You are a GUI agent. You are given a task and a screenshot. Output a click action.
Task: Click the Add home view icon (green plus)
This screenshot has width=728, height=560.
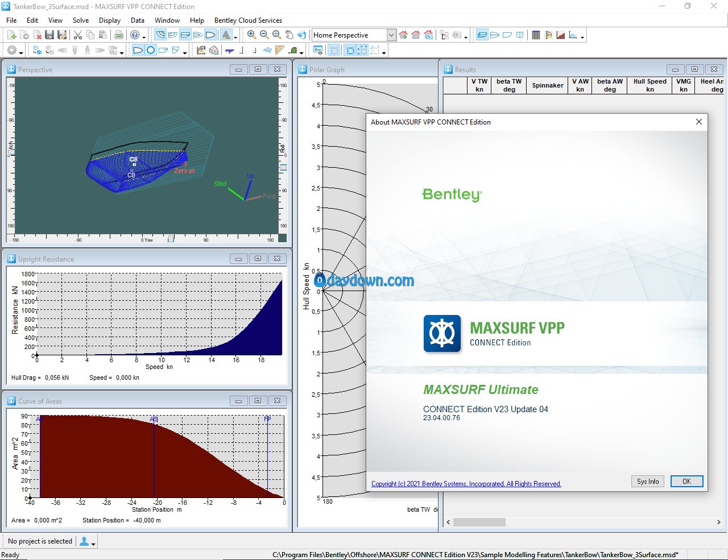[x=403, y=35]
